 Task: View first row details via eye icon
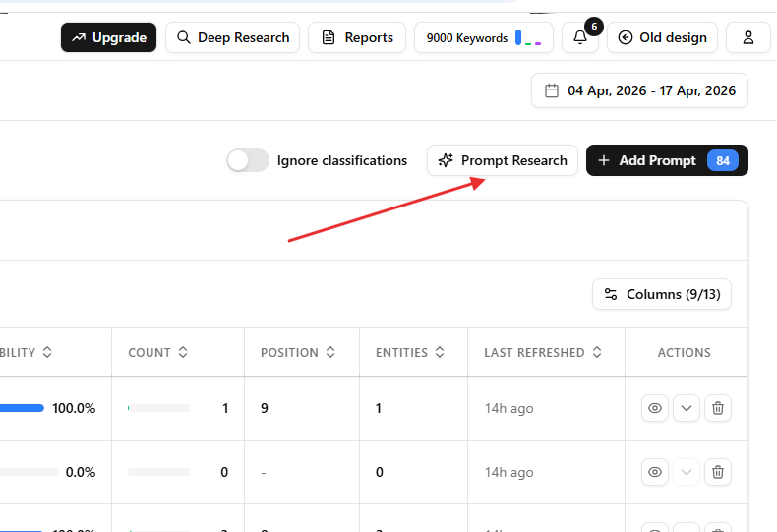tap(655, 408)
